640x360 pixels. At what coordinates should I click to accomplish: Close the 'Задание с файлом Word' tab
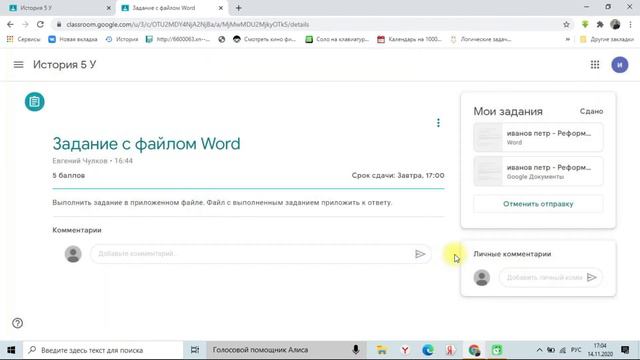click(x=220, y=8)
